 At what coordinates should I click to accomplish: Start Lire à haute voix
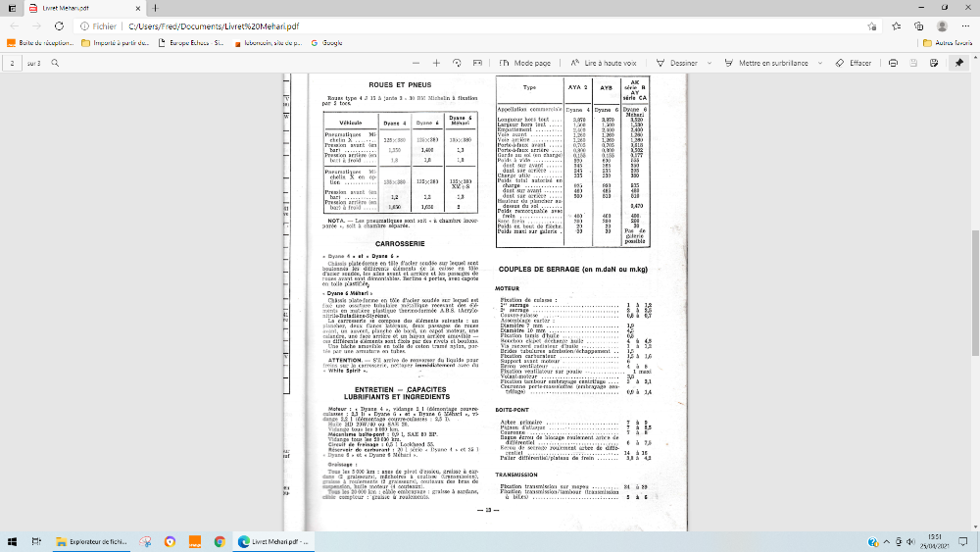pyautogui.click(x=604, y=63)
